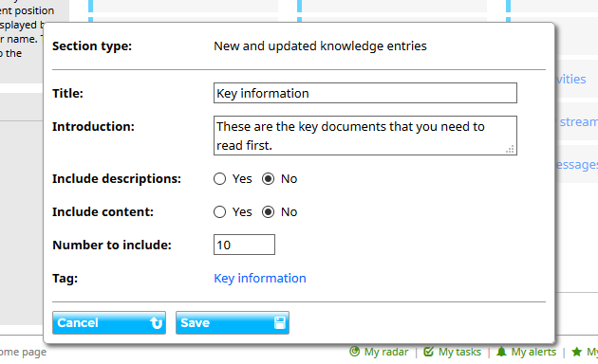
Task: Click the Title input field
Action: (x=365, y=93)
